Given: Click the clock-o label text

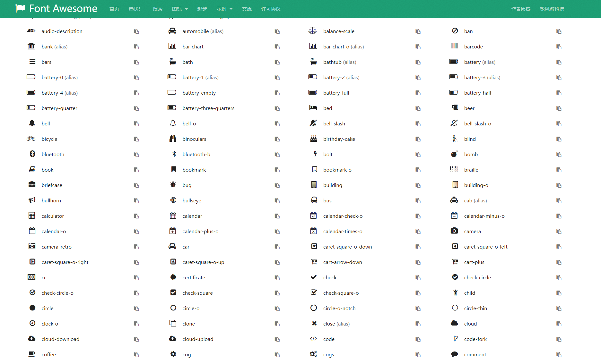Looking at the screenshot, I should pos(50,324).
